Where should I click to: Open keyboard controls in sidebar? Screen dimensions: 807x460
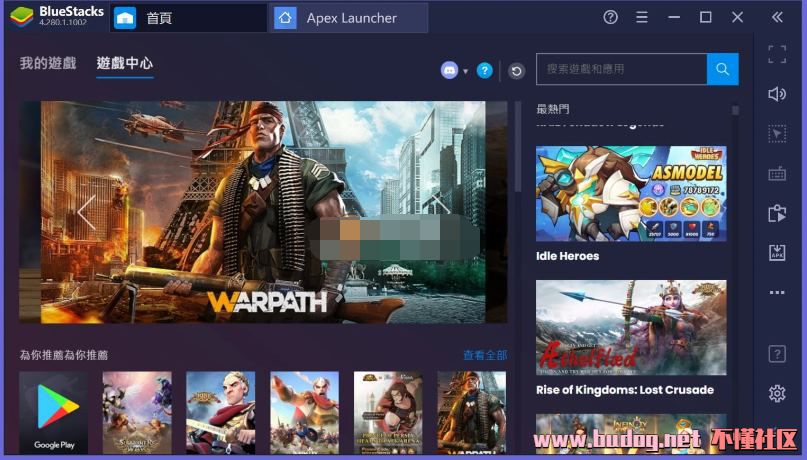pyautogui.click(x=777, y=174)
